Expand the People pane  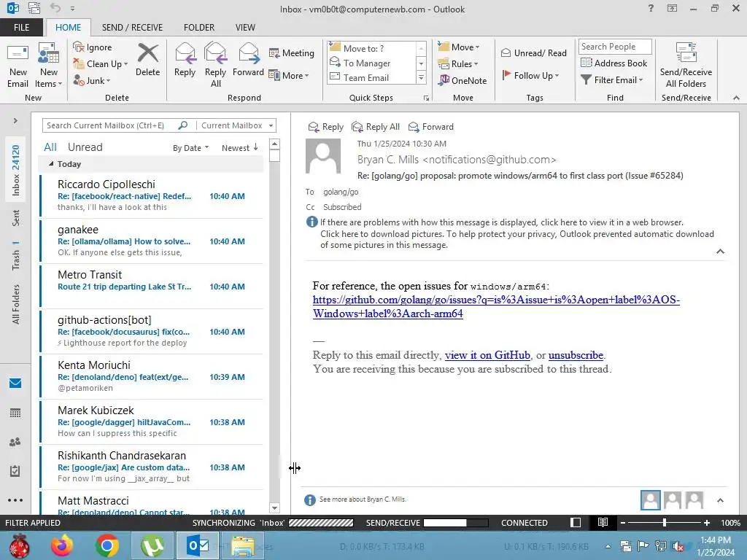click(x=720, y=500)
